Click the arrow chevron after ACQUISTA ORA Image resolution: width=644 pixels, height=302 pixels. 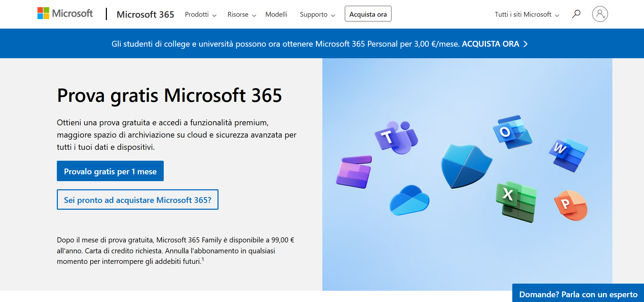pyautogui.click(x=526, y=44)
